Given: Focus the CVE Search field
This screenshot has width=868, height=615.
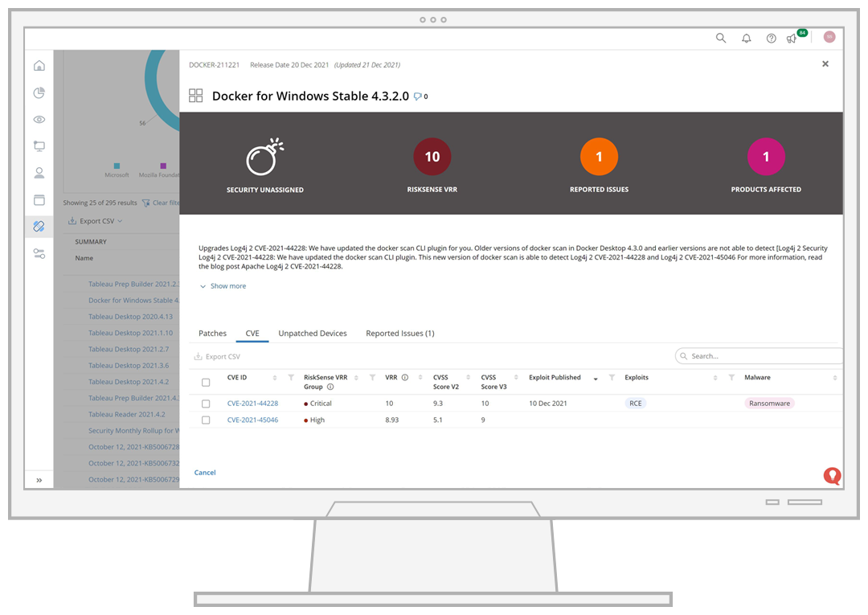Looking at the screenshot, I should 759,356.
